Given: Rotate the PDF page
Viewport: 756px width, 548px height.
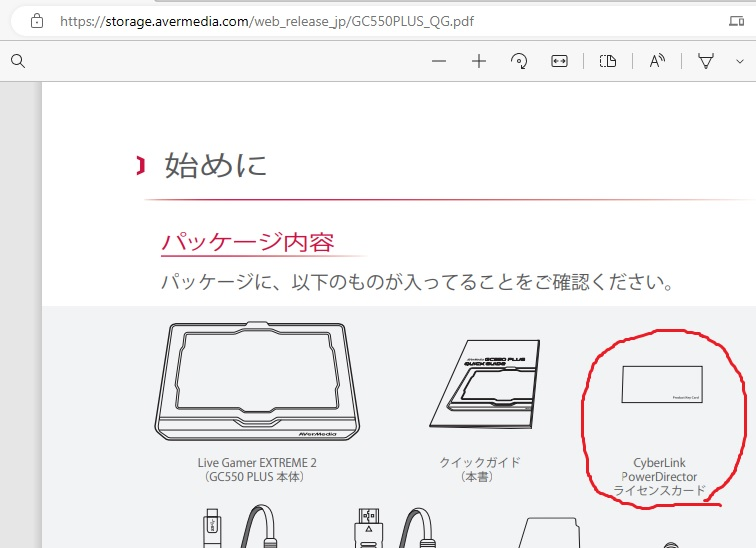Looking at the screenshot, I should (519, 61).
